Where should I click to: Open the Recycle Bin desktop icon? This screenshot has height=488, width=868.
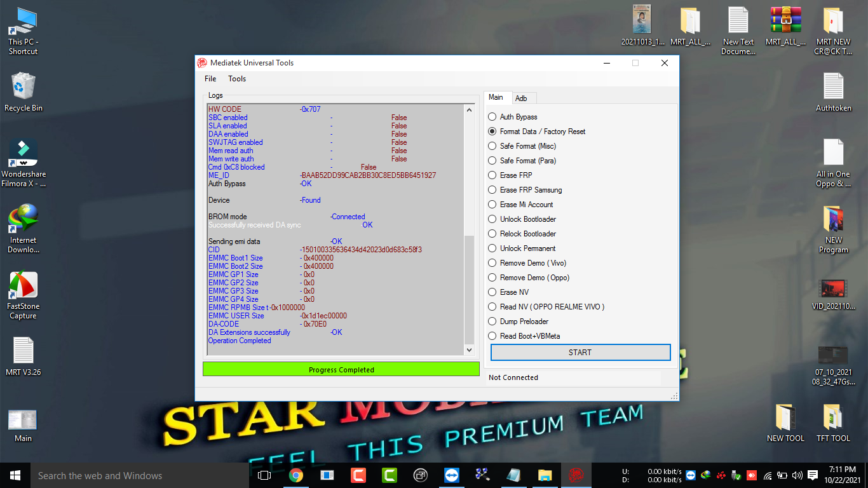point(24,92)
